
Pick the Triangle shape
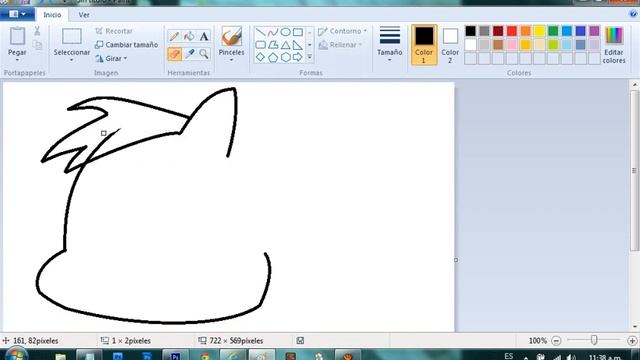285,45
